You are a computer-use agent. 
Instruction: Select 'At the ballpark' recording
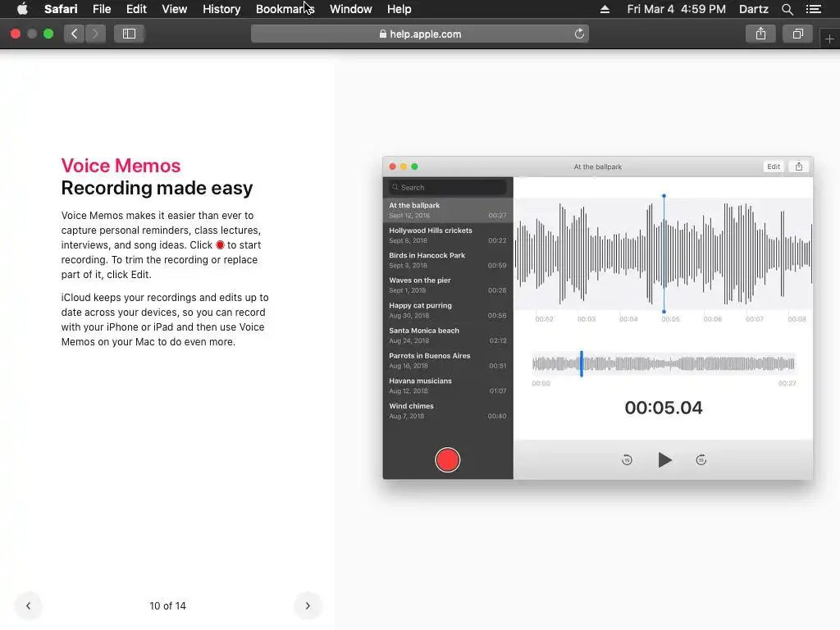pos(448,210)
